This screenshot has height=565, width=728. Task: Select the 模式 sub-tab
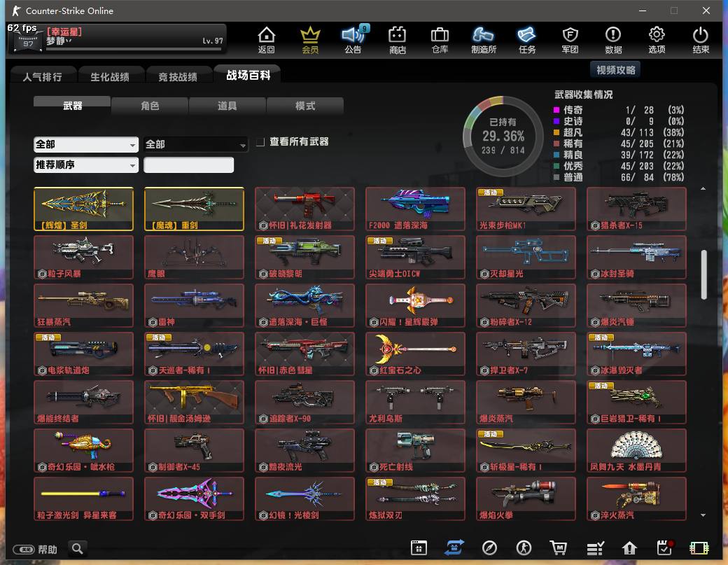[305, 106]
